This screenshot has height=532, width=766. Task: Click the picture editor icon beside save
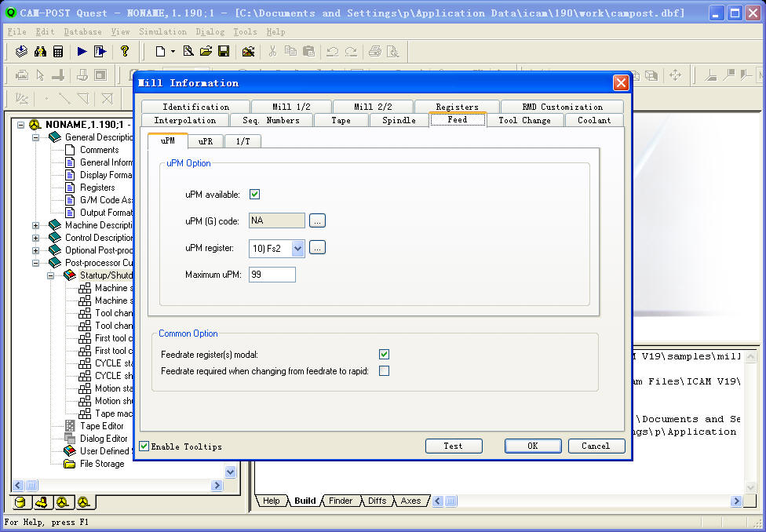coord(248,51)
